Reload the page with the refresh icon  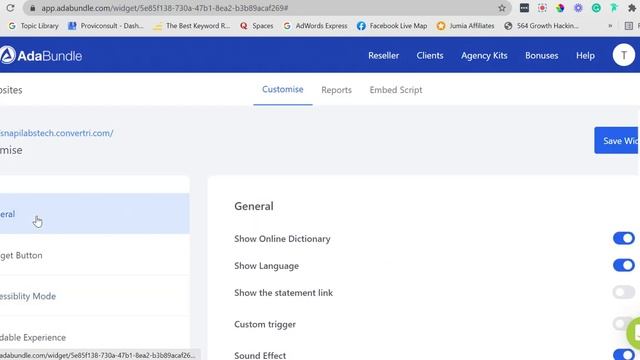(x=10, y=8)
